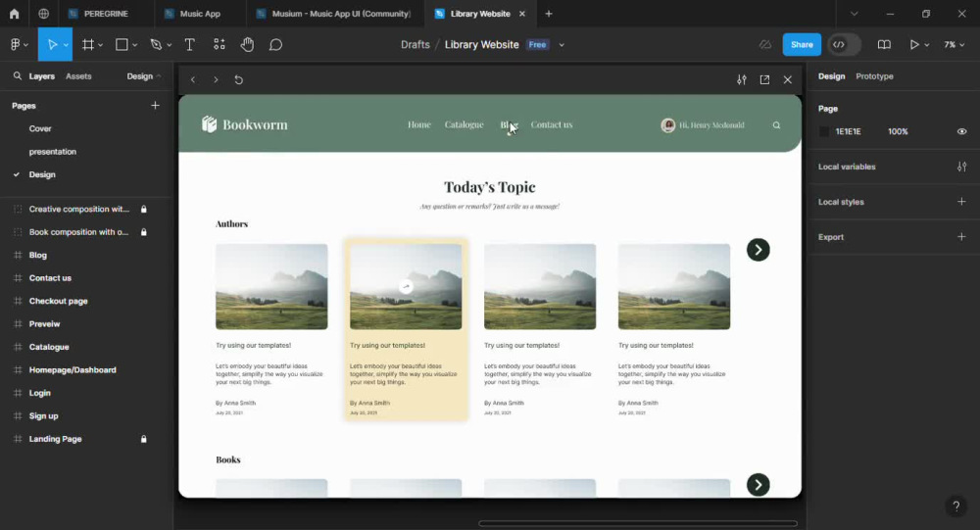Click the Present play button

click(x=914, y=44)
